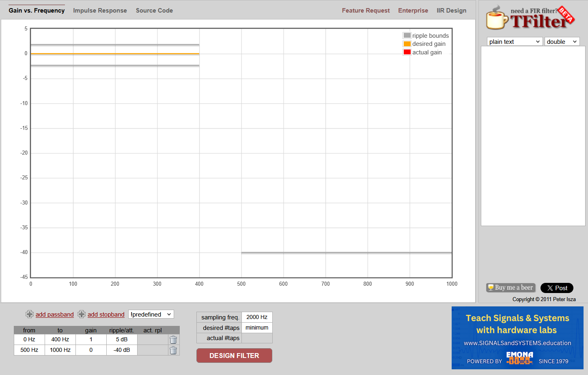The height and width of the screenshot is (375, 588).
Task: Click the orange desired gain legend swatch
Action: 407,44
